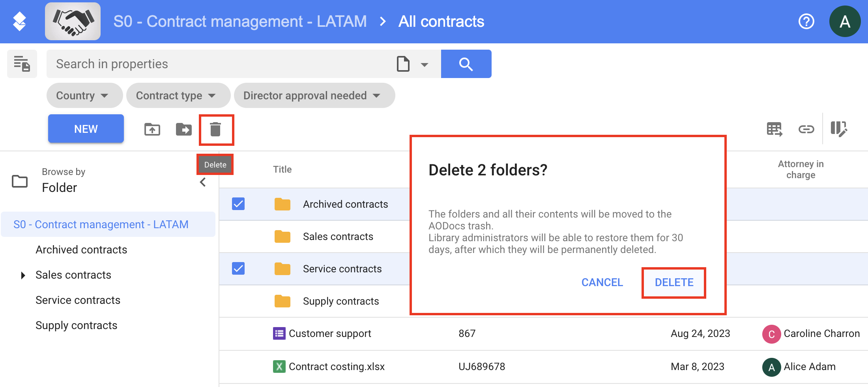This screenshot has height=387, width=868.
Task: Open the Country filter dropdown
Action: click(83, 95)
